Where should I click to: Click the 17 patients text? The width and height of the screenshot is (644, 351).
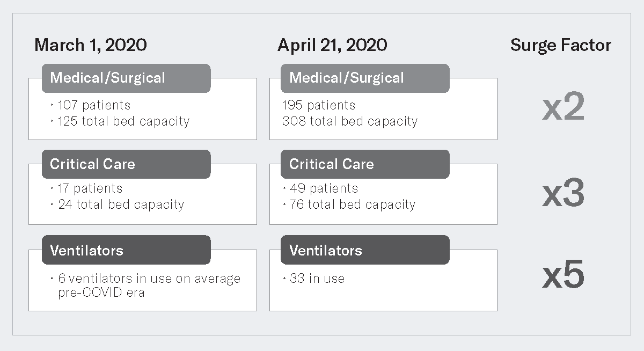(90, 188)
